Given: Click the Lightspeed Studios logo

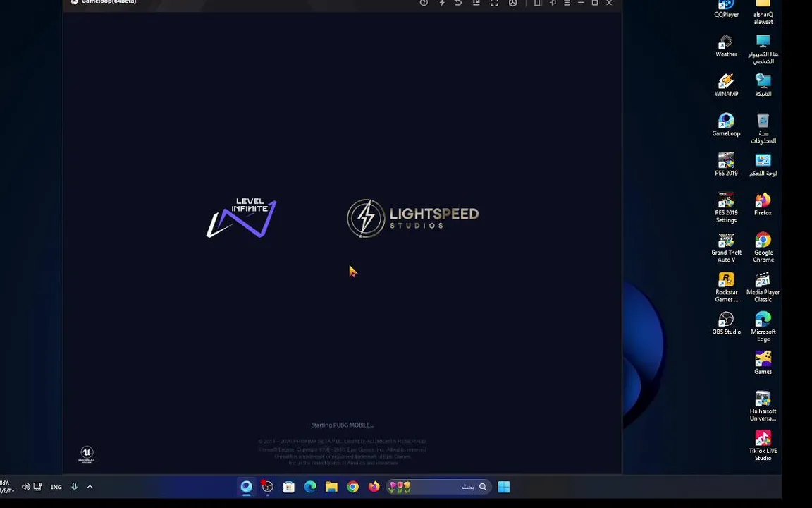Looking at the screenshot, I should tap(413, 218).
